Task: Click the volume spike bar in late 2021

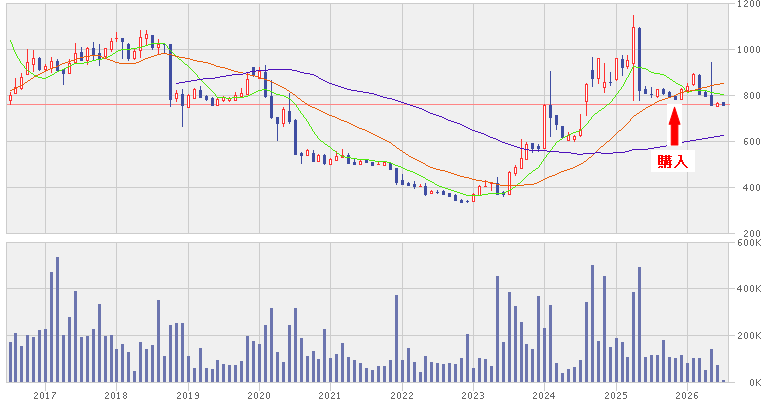Action: tap(396, 338)
